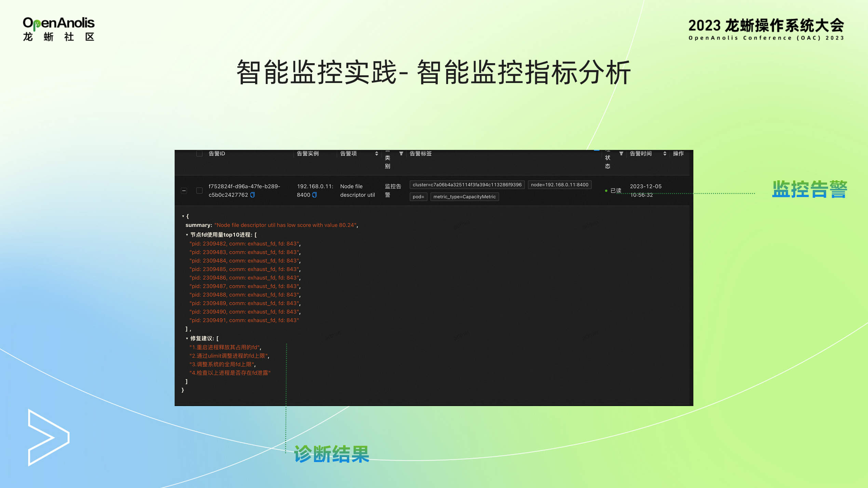Click the 告警标签 column header
Screen dimensions: 868x488
coord(420,154)
